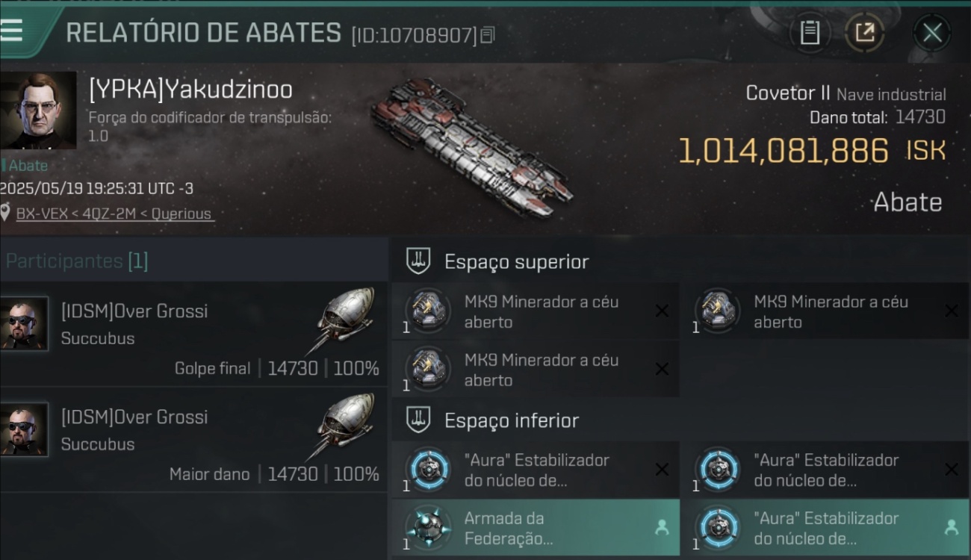Share the kill report externally
Screen dimensions: 971x560
(x=864, y=32)
